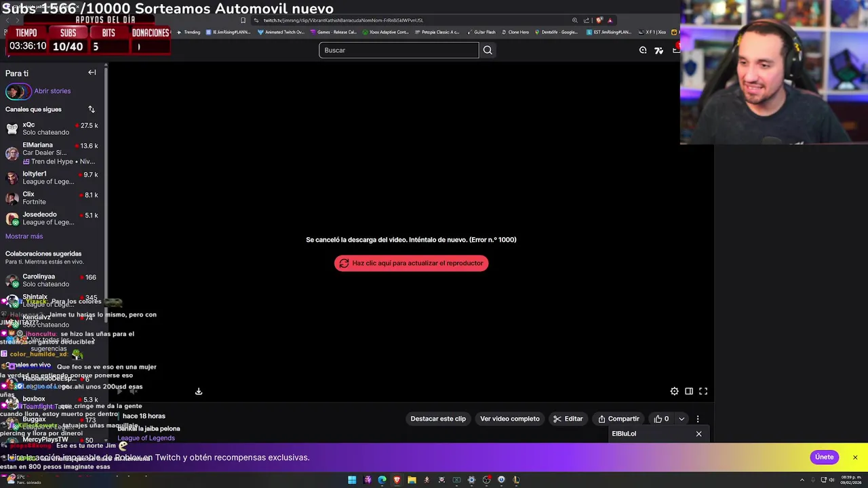
Task: Click the Brave Rewards triangle icon
Action: click(x=610, y=20)
